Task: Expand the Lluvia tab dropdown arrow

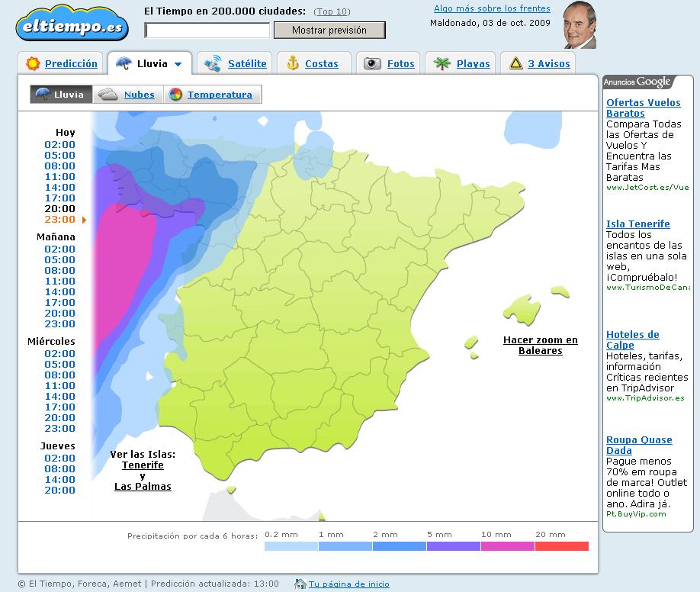Action: [x=178, y=64]
